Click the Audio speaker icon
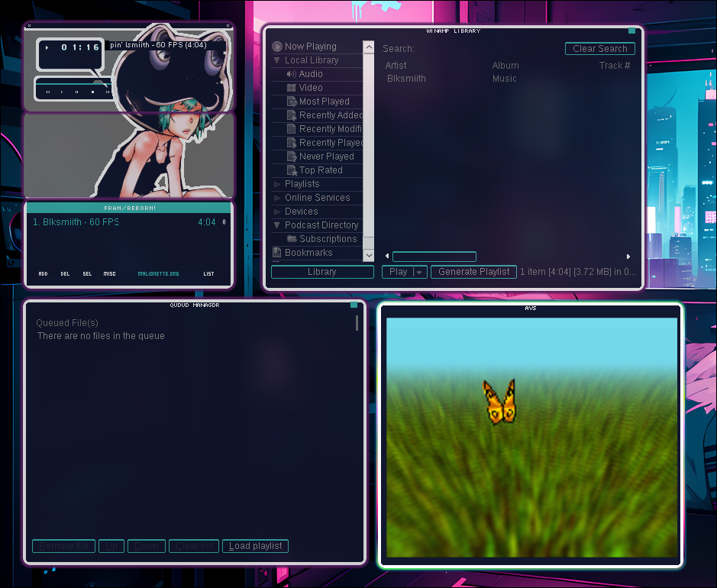 tap(291, 74)
